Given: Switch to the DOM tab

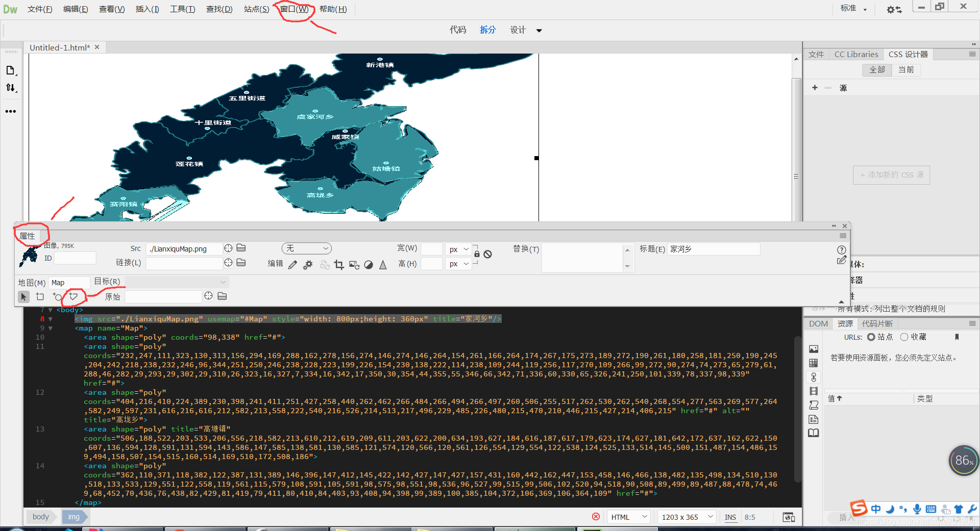Looking at the screenshot, I should coord(818,323).
